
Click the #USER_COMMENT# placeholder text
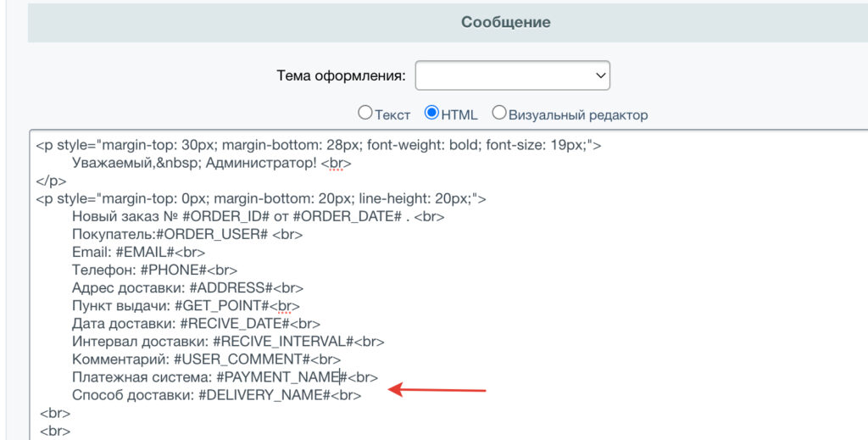[242, 359]
